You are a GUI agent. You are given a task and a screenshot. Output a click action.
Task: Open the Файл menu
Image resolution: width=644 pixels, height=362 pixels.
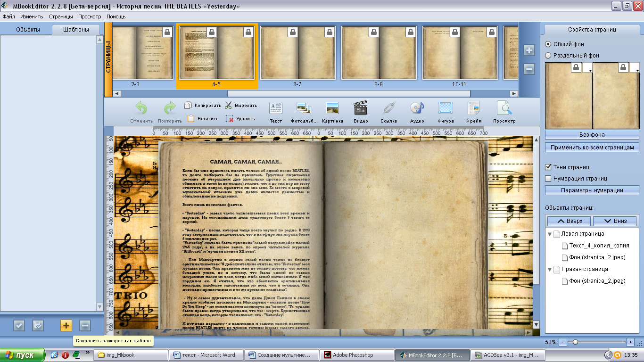coord(8,16)
